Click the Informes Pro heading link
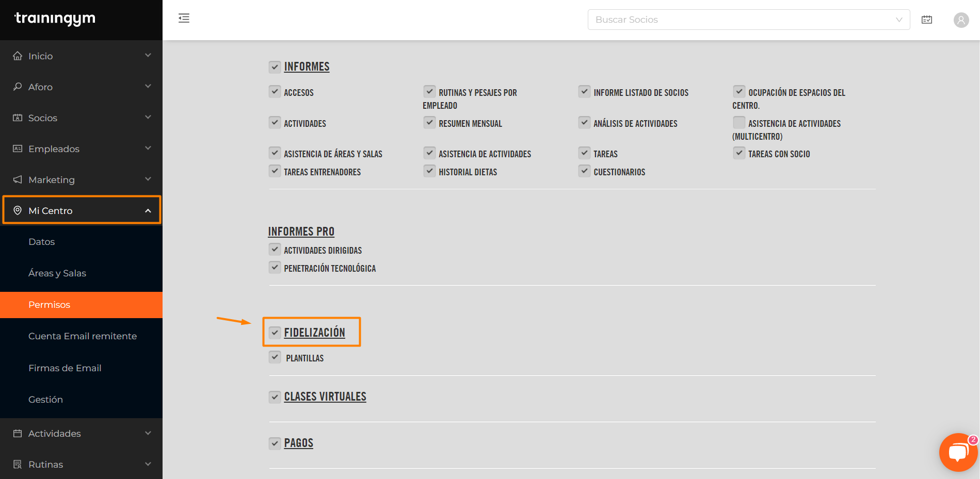 pyautogui.click(x=301, y=232)
